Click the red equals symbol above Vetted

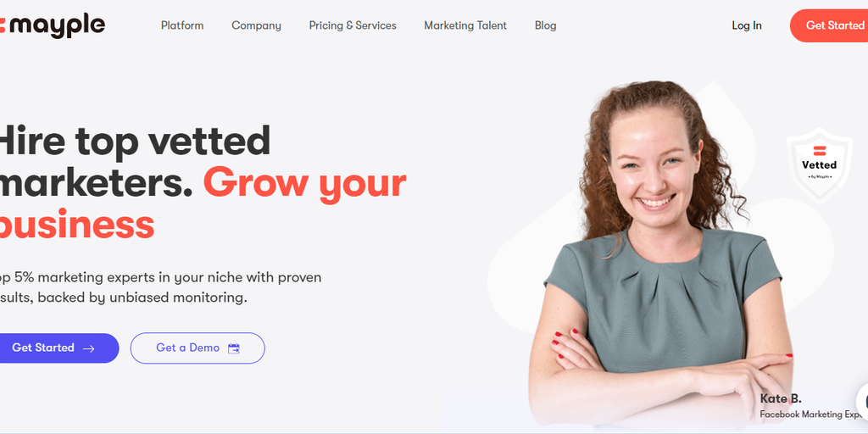point(820,150)
